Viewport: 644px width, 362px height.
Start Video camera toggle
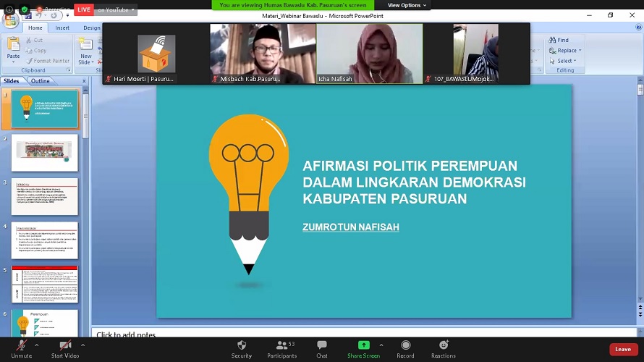(x=65, y=345)
